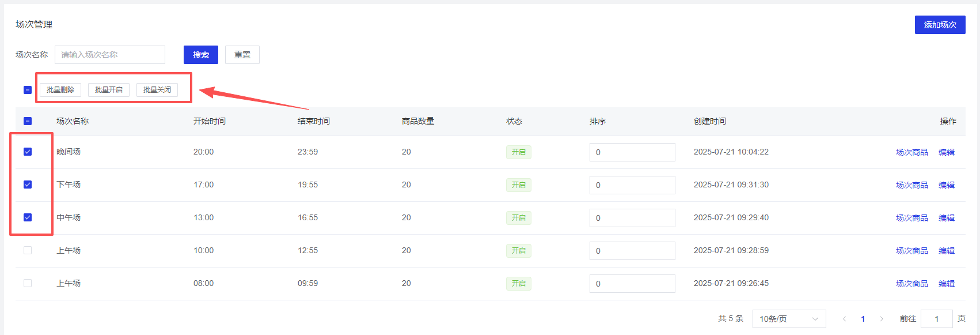The width and height of the screenshot is (980, 335).
Task: Uncheck the 下午场 row checkbox
Action: coord(28,185)
